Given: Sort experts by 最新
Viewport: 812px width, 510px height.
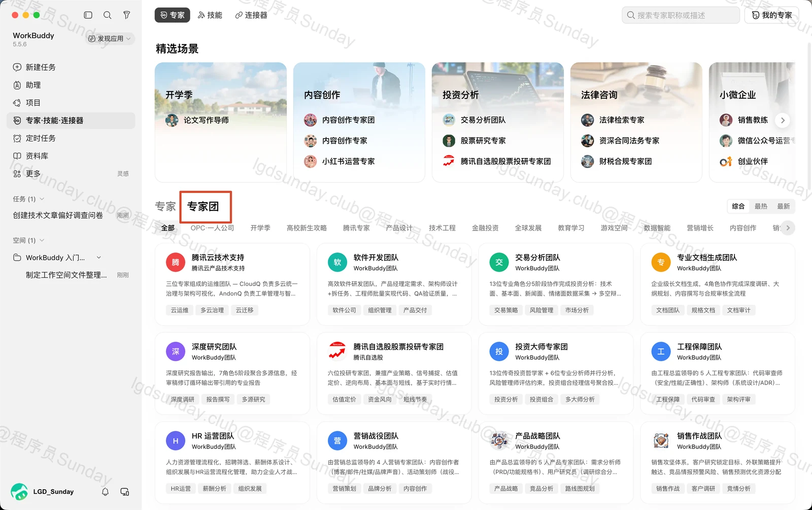Looking at the screenshot, I should (x=783, y=206).
